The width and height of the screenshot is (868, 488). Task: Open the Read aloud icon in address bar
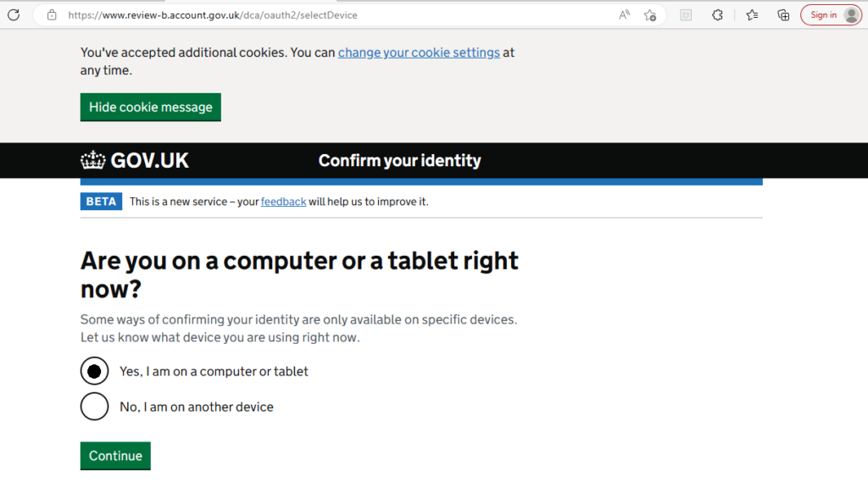click(624, 15)
